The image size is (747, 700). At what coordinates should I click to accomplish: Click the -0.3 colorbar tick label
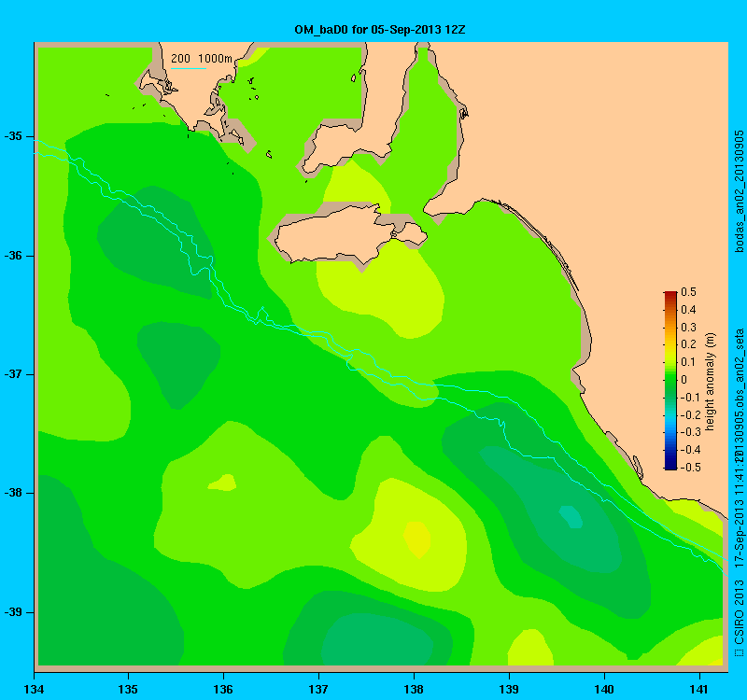pyautogui.click(x=690, y=432)
